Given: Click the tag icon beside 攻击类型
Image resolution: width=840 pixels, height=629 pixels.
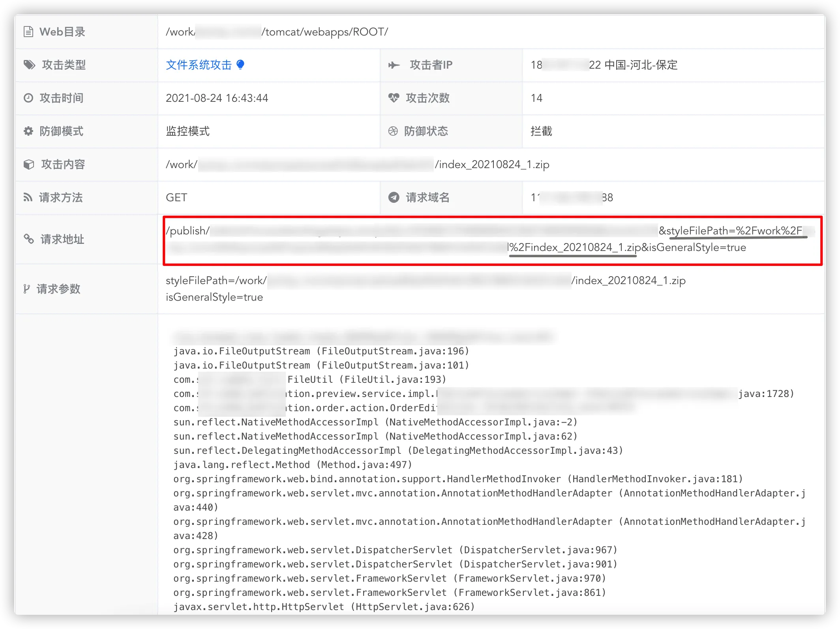Looking at the screenshot, I should [x=29, y=65].
